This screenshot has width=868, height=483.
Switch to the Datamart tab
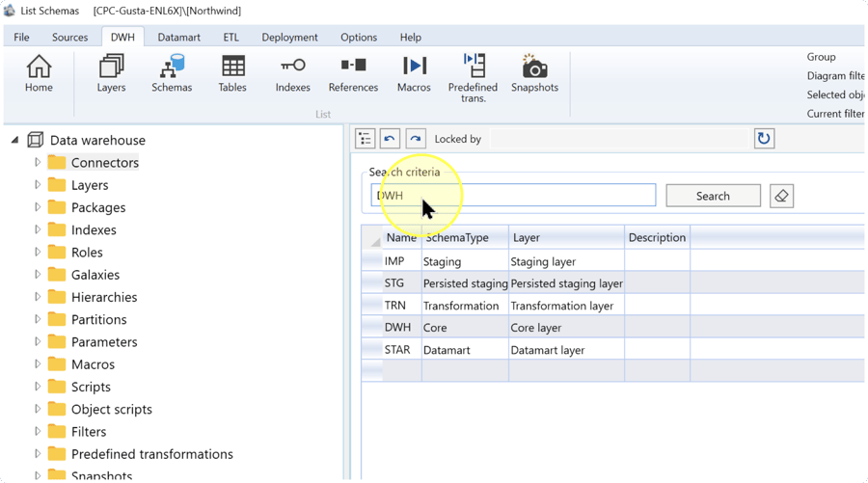pos(178,37)
